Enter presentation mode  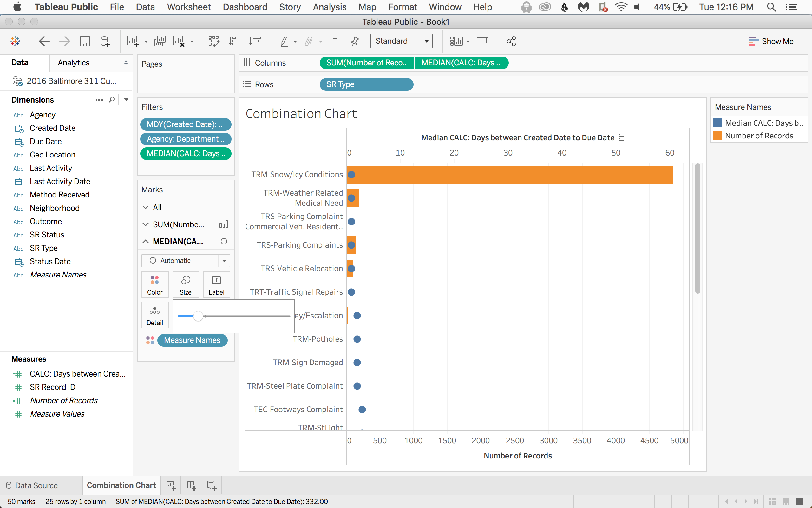[x=482, y=41]
